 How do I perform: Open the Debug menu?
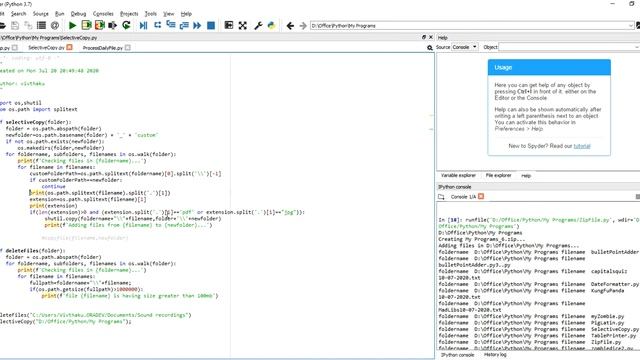point(78,13)
